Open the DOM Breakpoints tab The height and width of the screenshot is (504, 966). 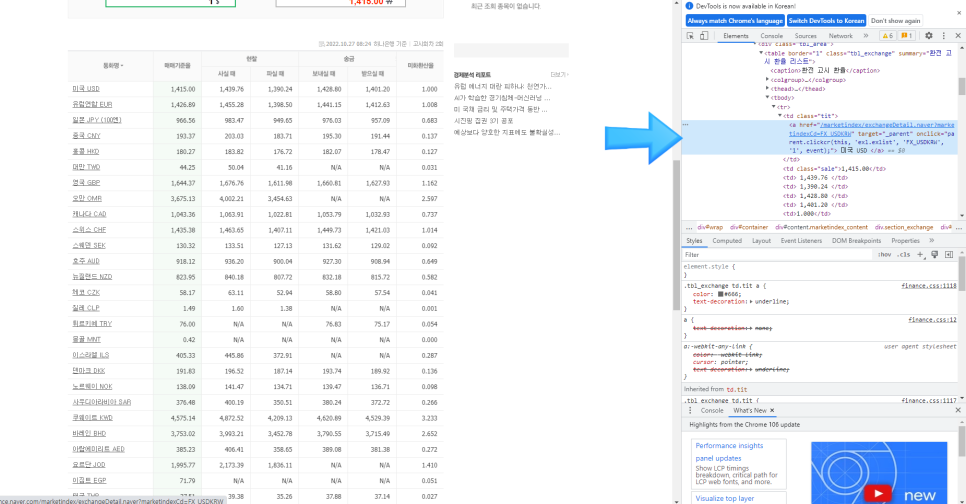tap(856, 241)
